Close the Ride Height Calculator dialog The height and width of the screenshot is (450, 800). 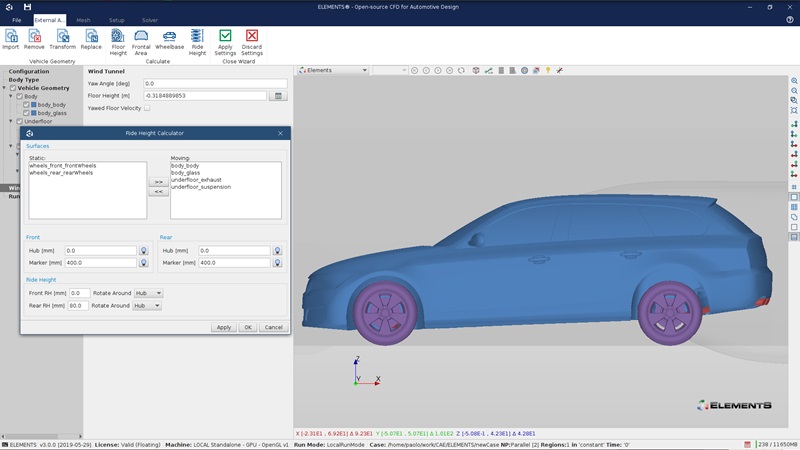click(x=280, y=133)
